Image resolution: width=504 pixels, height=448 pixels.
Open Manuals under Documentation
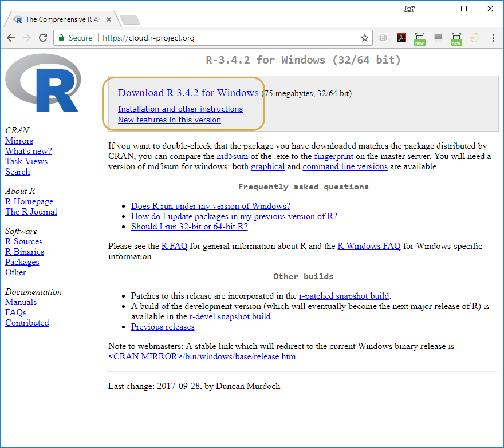click(21, 302)
